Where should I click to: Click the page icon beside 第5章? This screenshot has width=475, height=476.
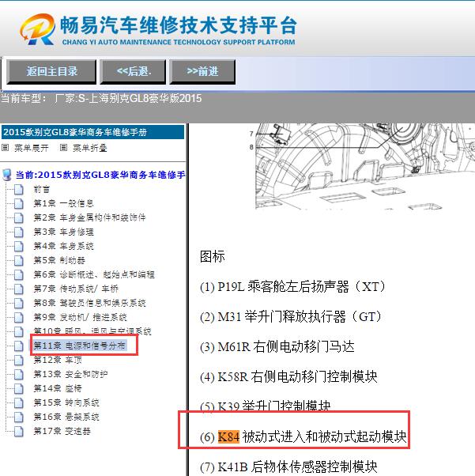[x=19, y=260]
